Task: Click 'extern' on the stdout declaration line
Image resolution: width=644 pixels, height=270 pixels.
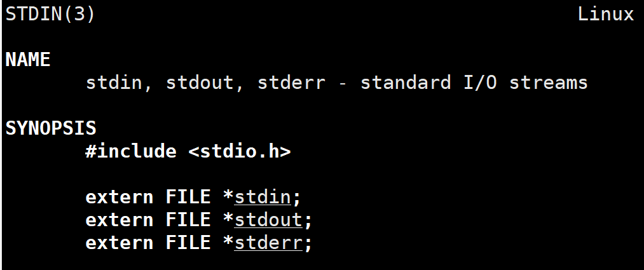Action: click(x=119, y=220)
